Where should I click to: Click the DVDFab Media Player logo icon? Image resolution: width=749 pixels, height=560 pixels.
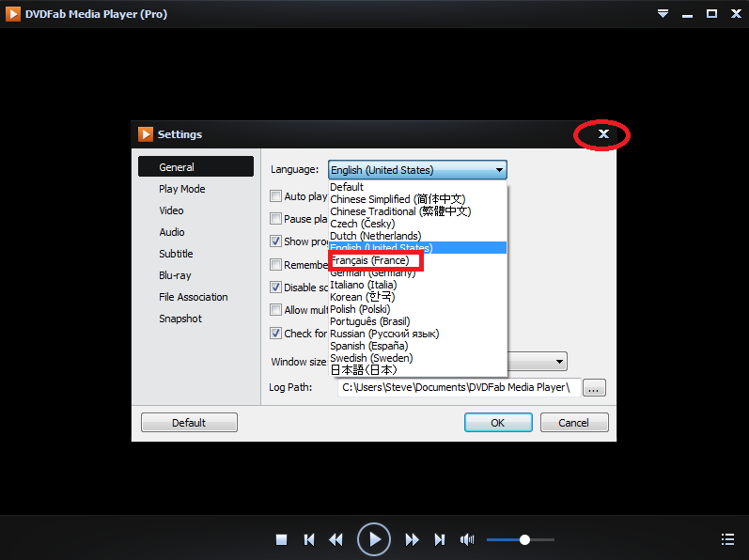pyautogui.click(x=13, y=14)
